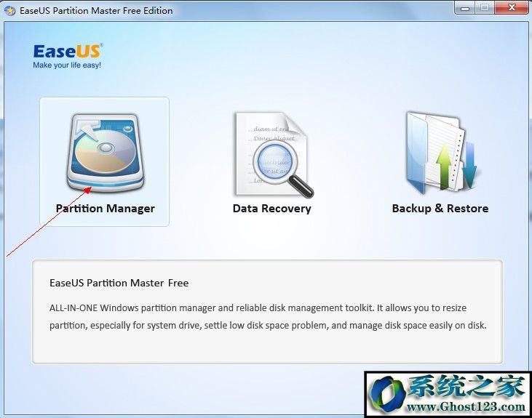532x418 pixels.
Task: Click the ALL-IN-ONE description paragraph
Action: tap(268, 317)
